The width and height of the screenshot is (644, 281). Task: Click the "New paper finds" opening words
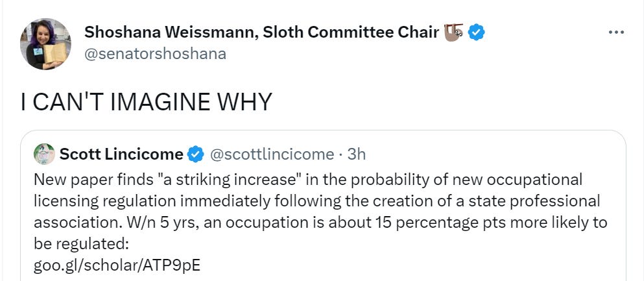(78, 179)
